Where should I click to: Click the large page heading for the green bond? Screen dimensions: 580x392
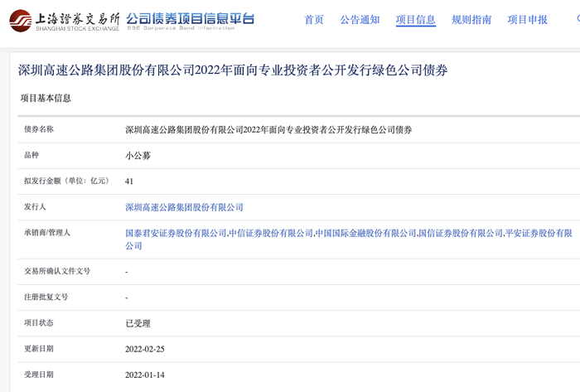click(233, 70)
